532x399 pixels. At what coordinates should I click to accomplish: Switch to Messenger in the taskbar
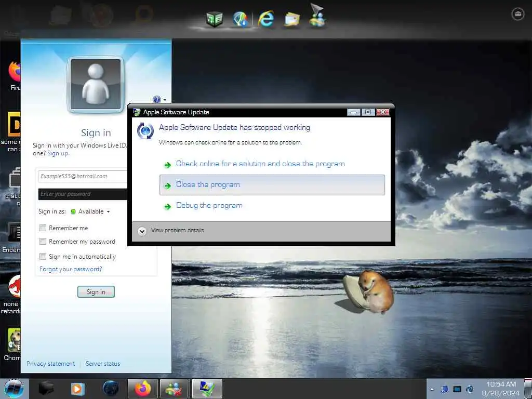pyautogui.click(x=174, y=389)
